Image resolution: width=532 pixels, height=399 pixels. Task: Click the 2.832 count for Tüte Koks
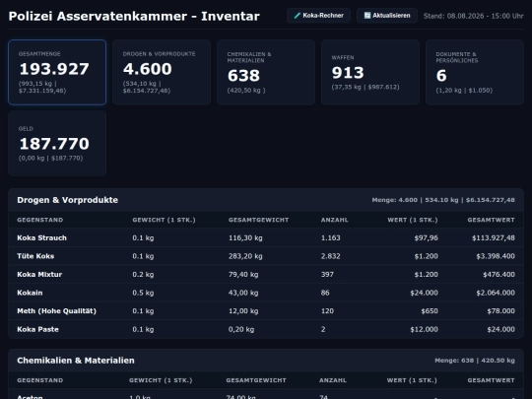point(330,256)
